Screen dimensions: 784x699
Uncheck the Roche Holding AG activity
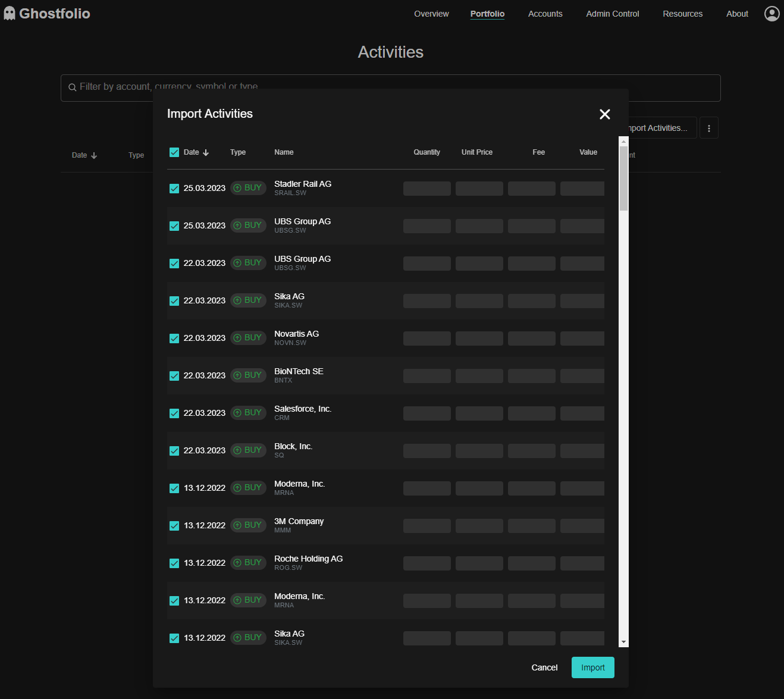[174, 563]
